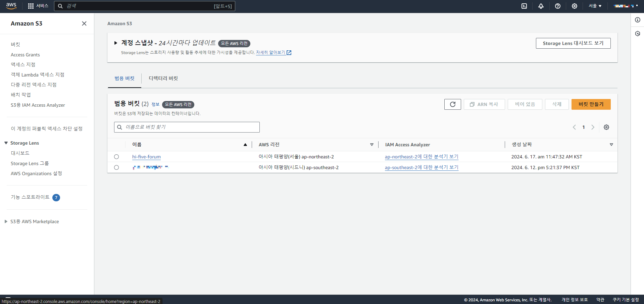Click the Amazon S3 breadcrumb

tap(120, 23)
